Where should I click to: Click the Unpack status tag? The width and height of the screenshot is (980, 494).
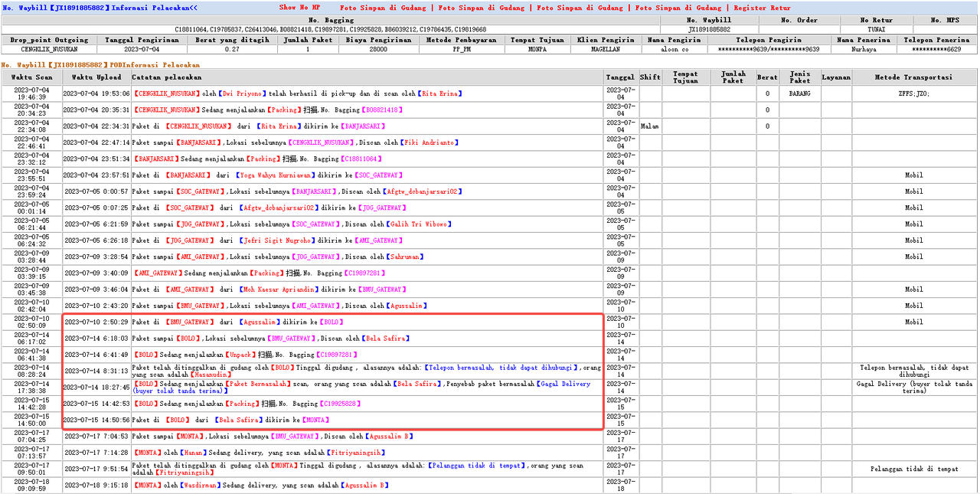point(241,355)
